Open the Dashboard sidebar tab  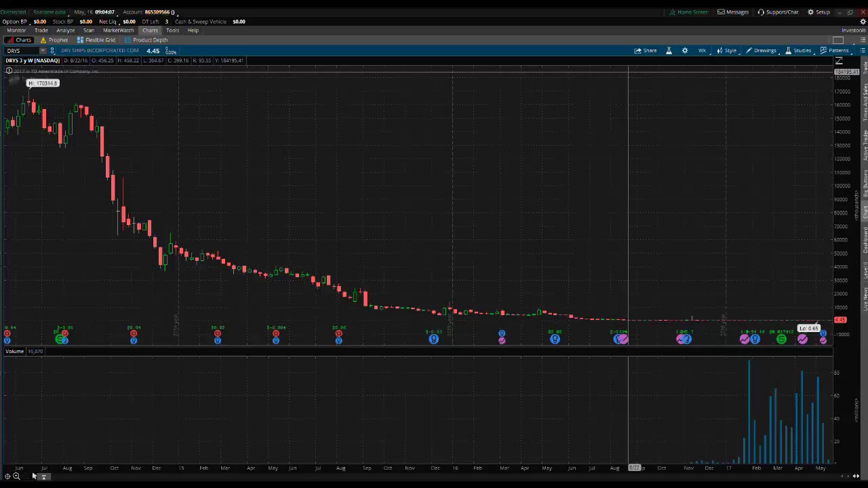coord(865,240)
